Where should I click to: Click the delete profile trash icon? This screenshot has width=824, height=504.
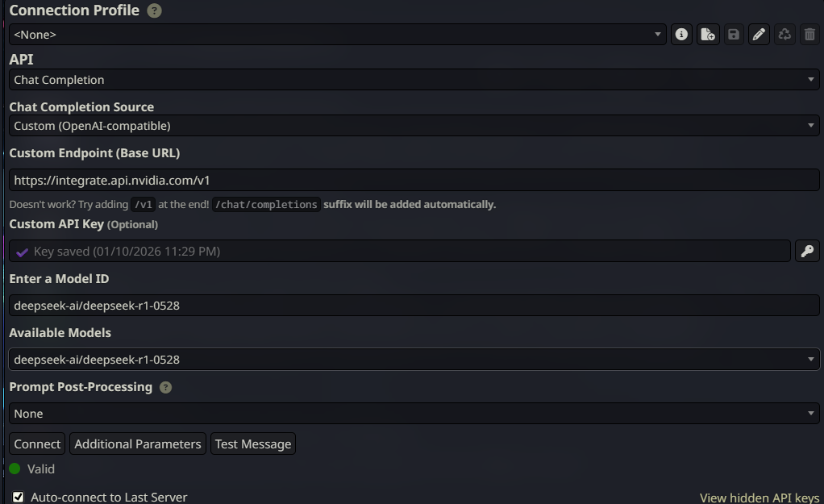[809, 35]
